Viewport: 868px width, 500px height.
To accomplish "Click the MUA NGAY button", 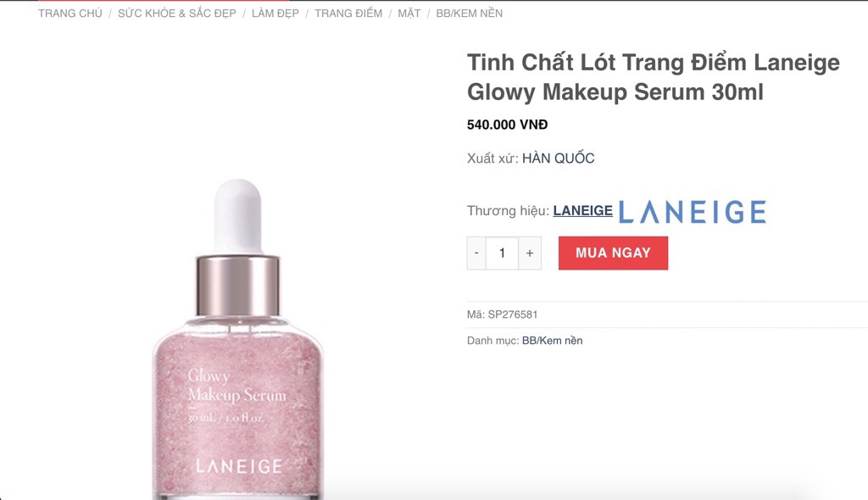I will [x=613, y=253].
